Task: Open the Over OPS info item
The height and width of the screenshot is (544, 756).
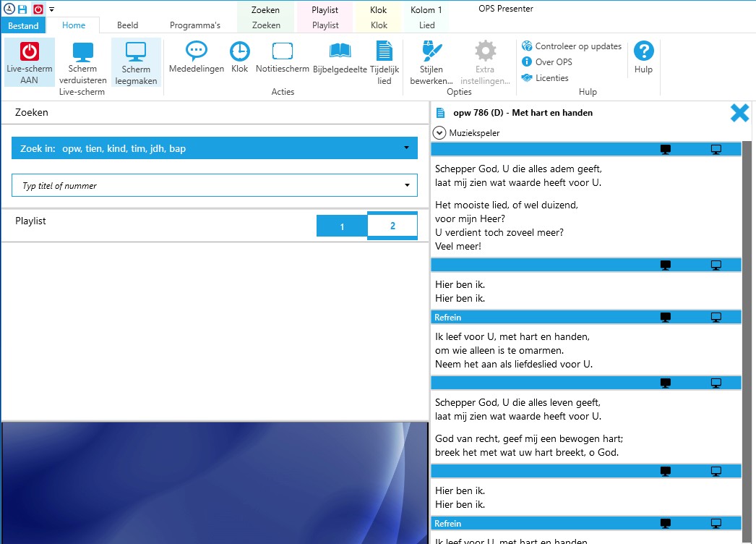Action: pos(547,61)
